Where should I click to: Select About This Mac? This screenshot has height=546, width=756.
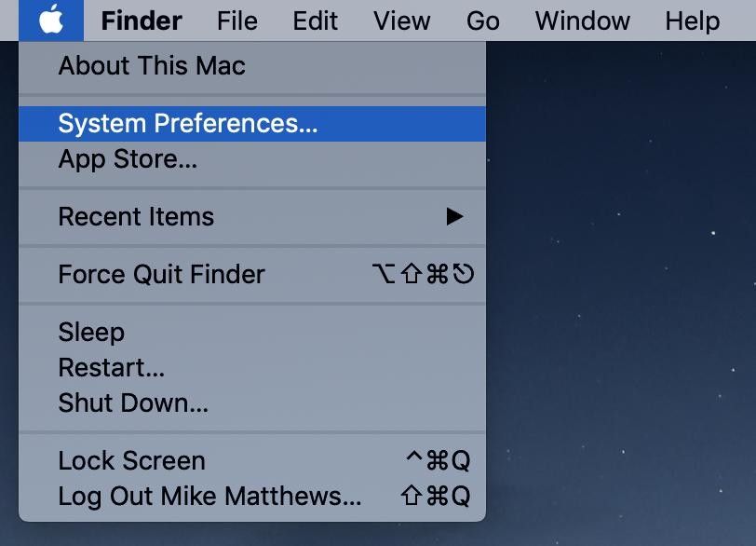click(x=152, y=66)
